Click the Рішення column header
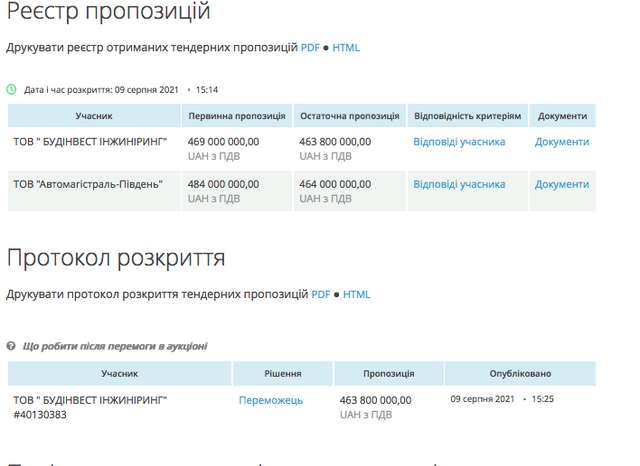The image size is (640, 466). coord(283,373)
